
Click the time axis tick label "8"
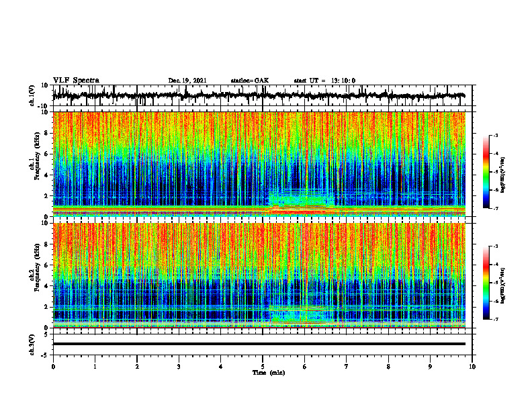[388, 367]
